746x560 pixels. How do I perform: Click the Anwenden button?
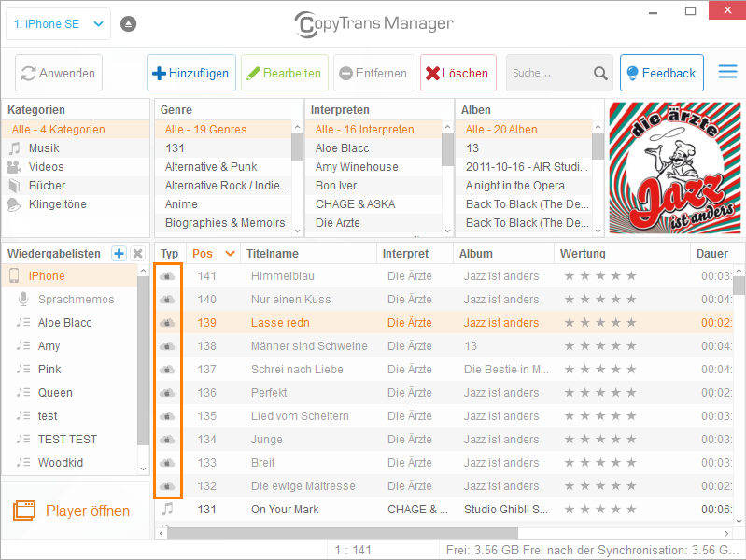click(x=59, y=73)
